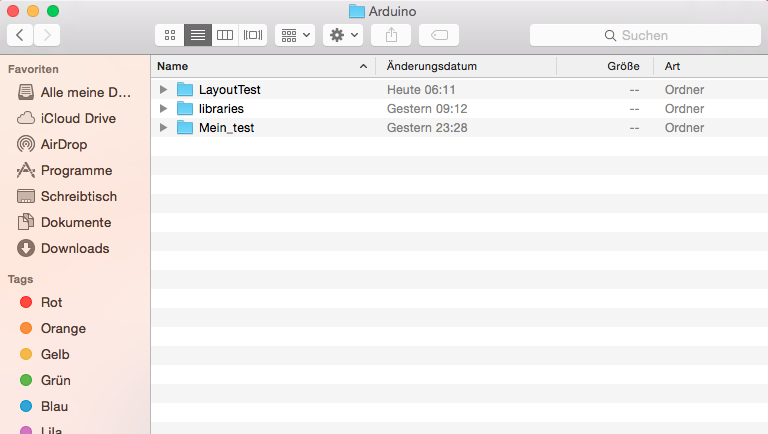768x434 pixels.
Task: Select the libraries folder name
Action: (221, 109)
